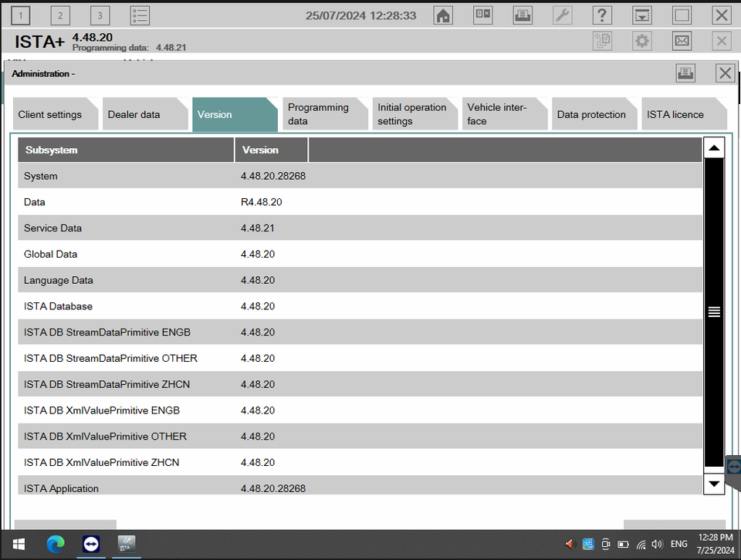Switch to session tab 2
741x560 pixels.
tap(60, 15)
